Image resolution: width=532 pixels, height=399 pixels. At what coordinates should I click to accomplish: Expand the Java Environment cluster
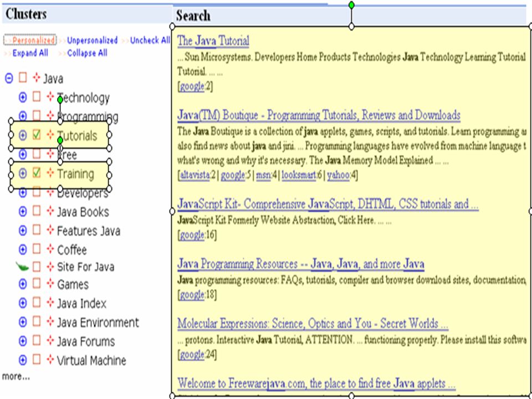tap(22, 322)
